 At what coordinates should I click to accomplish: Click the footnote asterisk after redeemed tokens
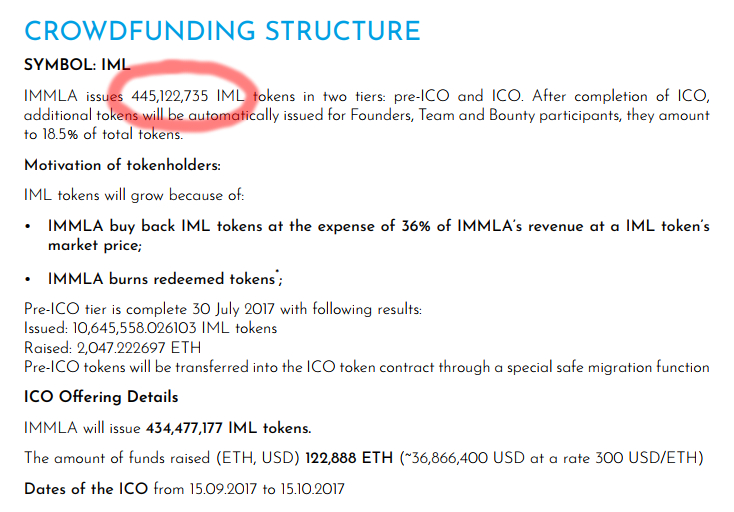[x=277, y=271]
